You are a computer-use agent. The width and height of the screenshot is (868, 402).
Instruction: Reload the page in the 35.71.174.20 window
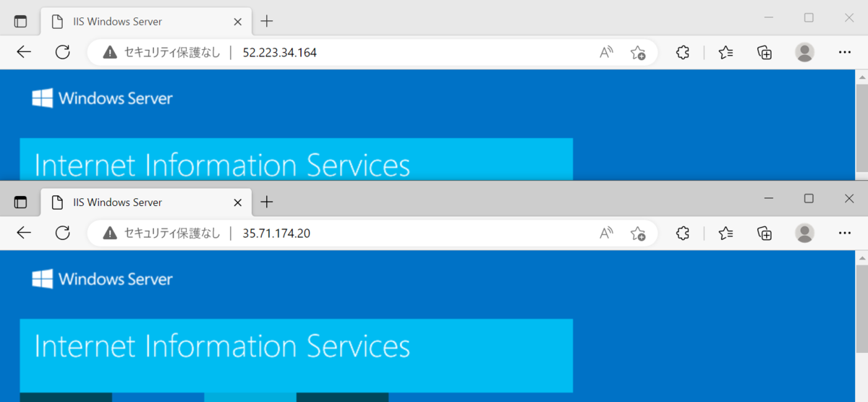click(x=63, y=233)
